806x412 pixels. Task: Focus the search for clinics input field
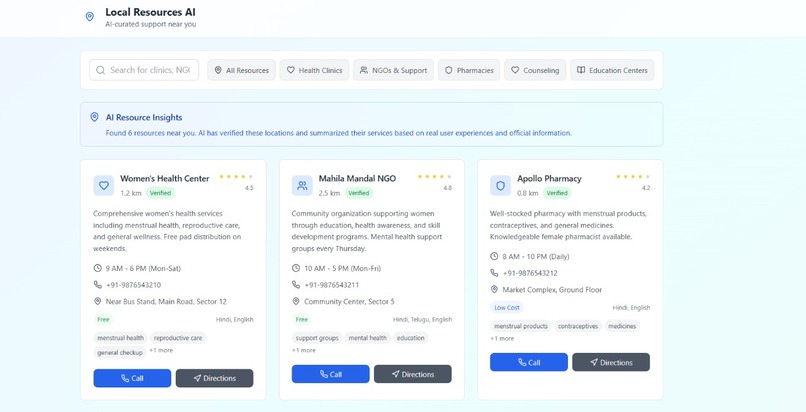click(x=144, y=70)
